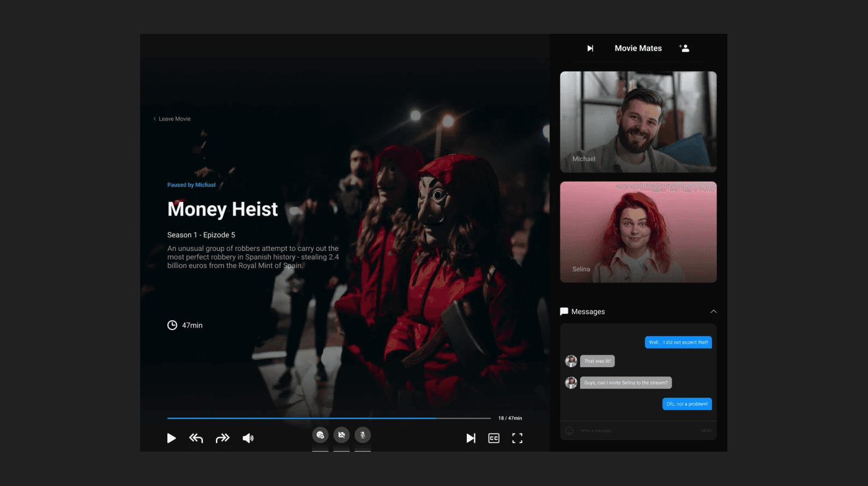Click avatar beside invite Selina message
868x486 pixels.
point(571,383)
